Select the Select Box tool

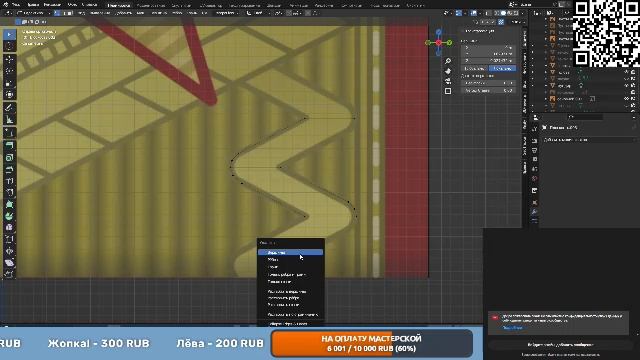9,35
